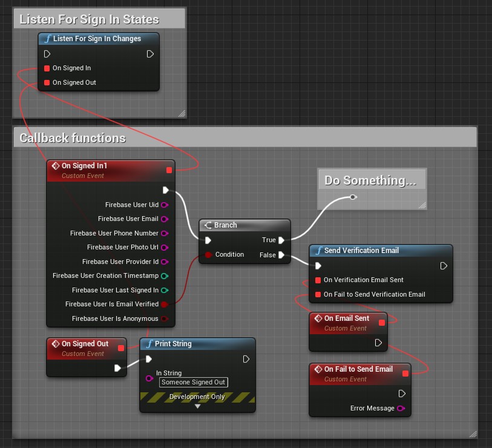This screenshot has width=492, height=448.
Task: Click the Firebase User Is Email Verified pin
Action: [165, 304]
